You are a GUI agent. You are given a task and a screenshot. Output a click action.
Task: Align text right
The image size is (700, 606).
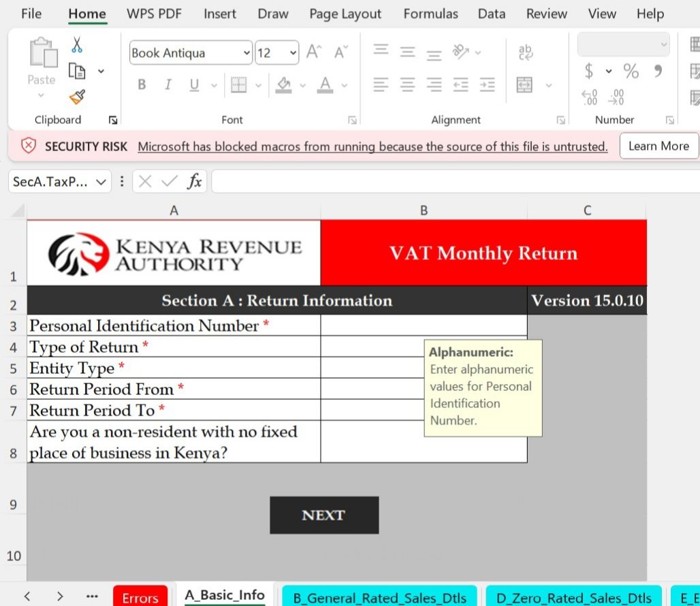click(x=434, y=84)
